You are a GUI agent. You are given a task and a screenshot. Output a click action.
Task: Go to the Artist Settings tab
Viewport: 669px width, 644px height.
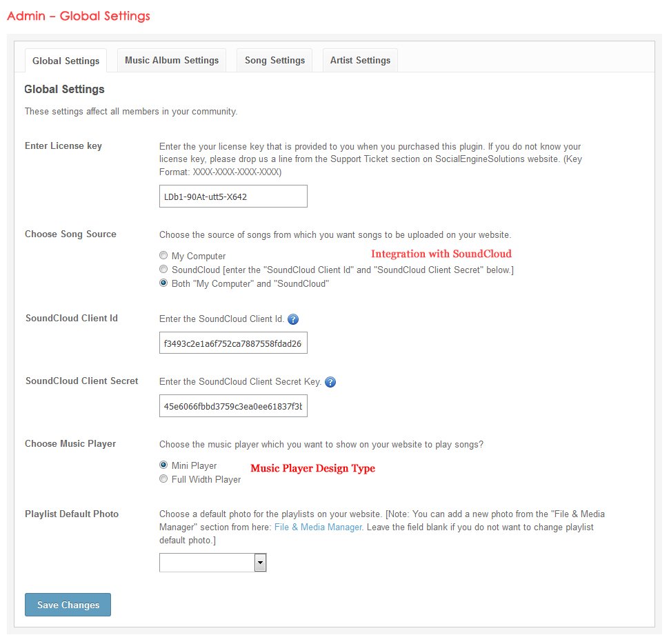tap(360, 61)
